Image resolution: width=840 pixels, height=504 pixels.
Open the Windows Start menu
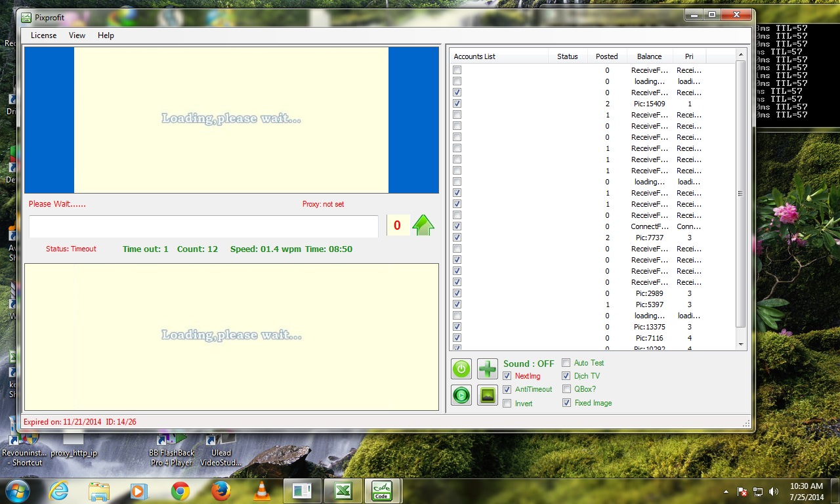click(16, 491)
